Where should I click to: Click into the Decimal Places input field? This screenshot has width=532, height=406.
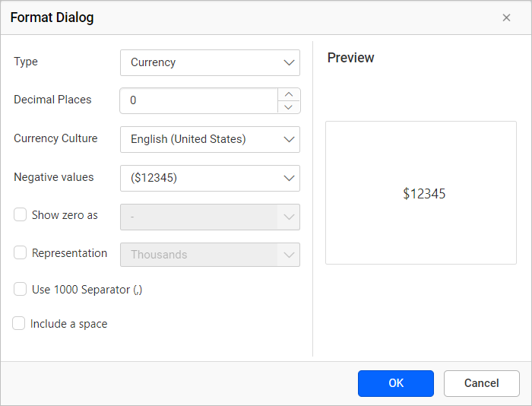pos(199,101)
